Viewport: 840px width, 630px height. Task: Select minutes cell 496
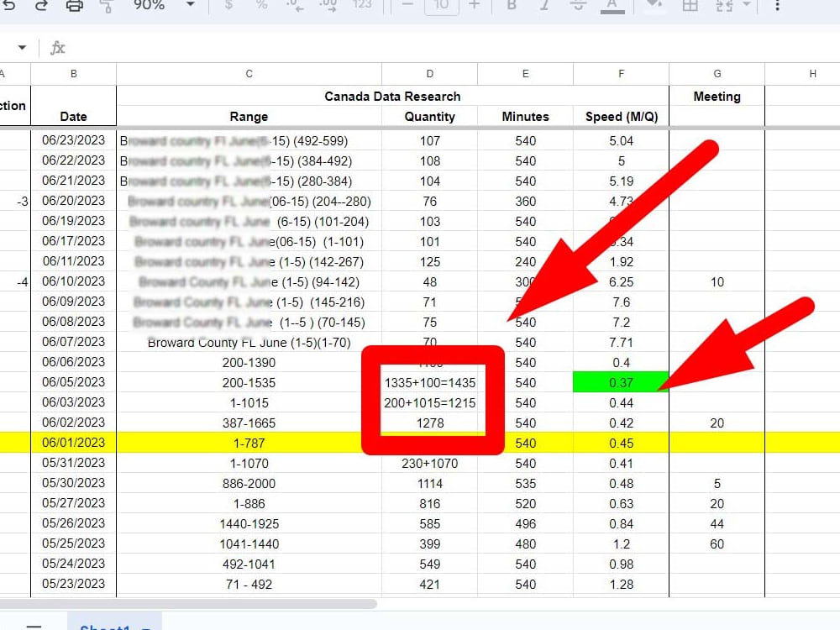526,524
